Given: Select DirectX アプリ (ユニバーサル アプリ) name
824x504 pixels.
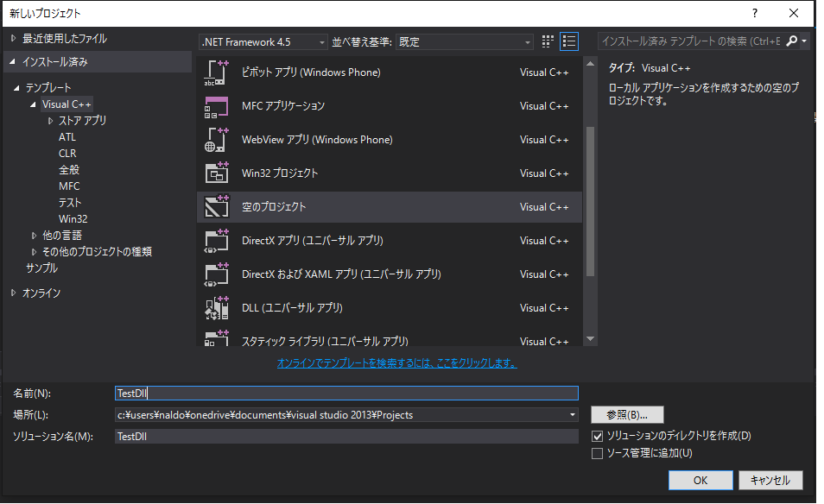Looking at the screenshot, I should point(312,241).
